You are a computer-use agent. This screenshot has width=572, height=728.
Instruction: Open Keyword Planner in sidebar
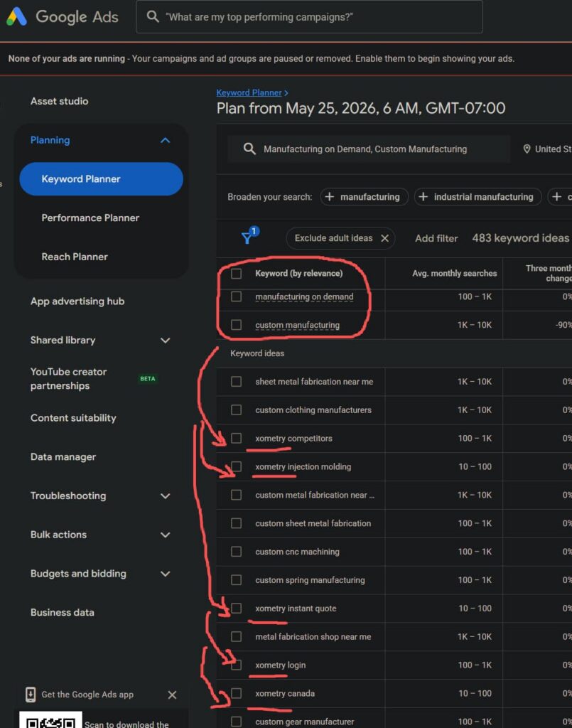click(101, 178)
